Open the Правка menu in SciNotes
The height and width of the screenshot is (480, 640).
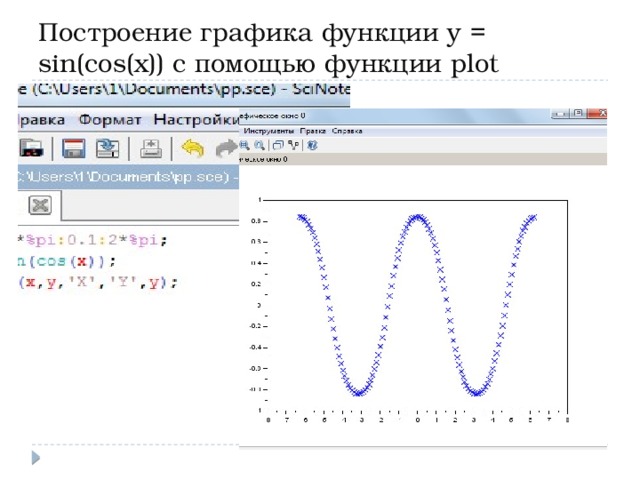tap(41, 120)
